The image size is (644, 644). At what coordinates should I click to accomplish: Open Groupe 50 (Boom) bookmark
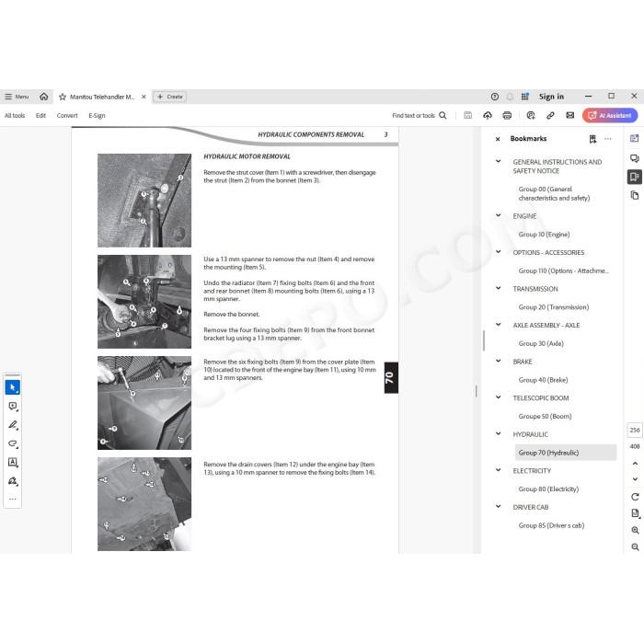tap(545, 417)
